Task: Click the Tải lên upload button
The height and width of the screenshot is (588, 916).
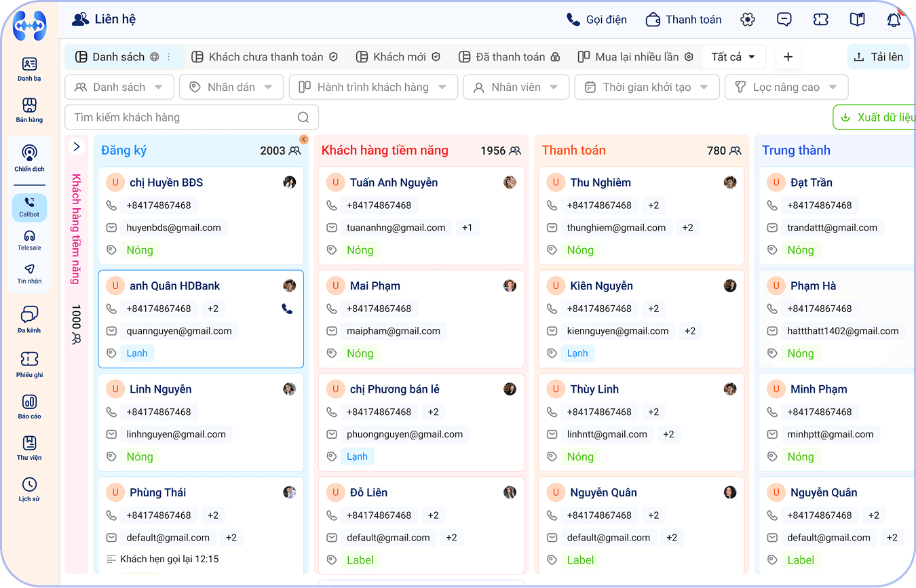Action: tap(878, 57)
